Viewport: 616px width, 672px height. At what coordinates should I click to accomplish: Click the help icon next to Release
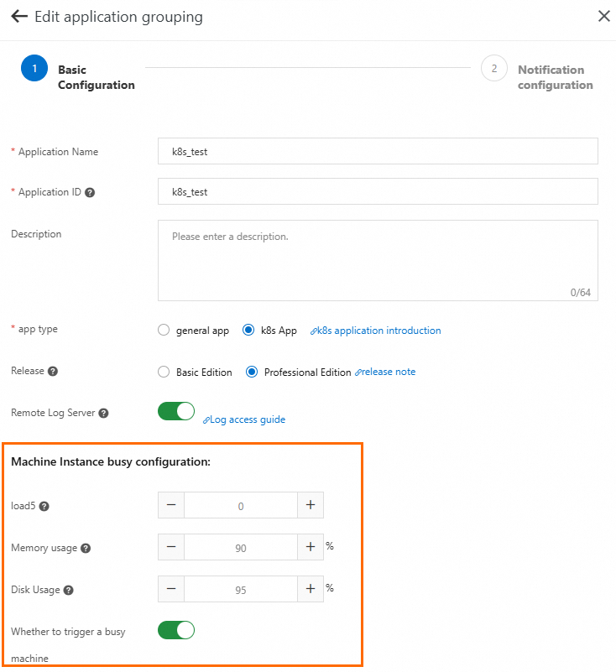(53, 371)
